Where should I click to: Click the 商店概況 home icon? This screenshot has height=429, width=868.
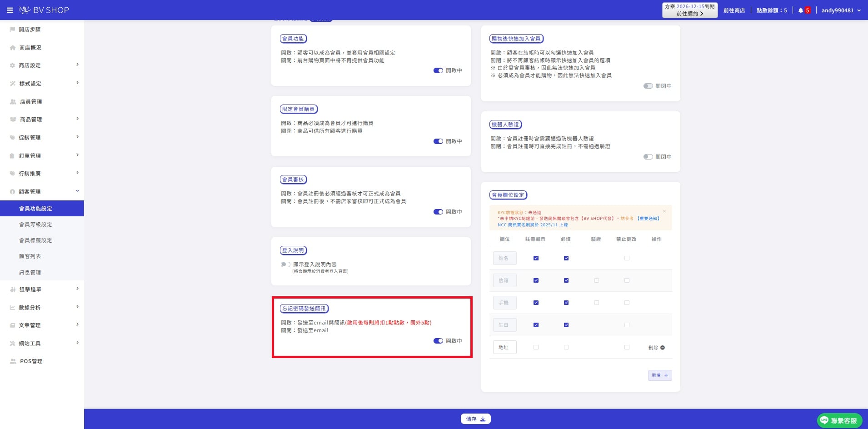(13, 48)
